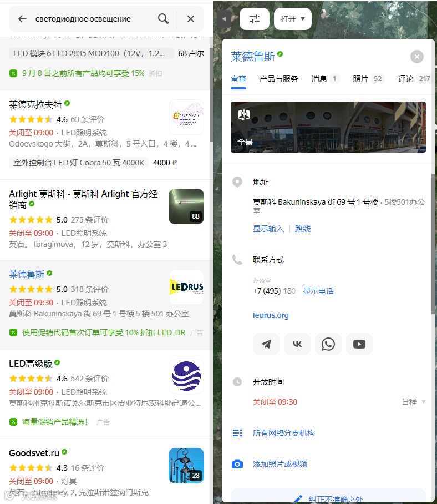Image resolution: width=437 pixels, height=504 pixels.
Task: Open the 莱德克拉夫特 logo thumbnail
Action: [186, 117]
